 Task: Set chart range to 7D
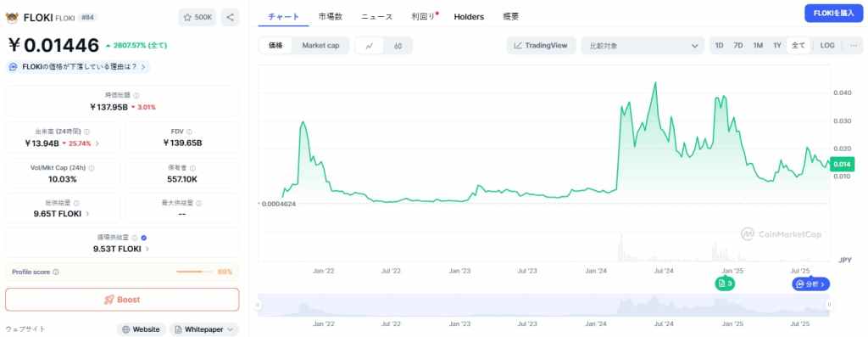[x=738, y=46]
